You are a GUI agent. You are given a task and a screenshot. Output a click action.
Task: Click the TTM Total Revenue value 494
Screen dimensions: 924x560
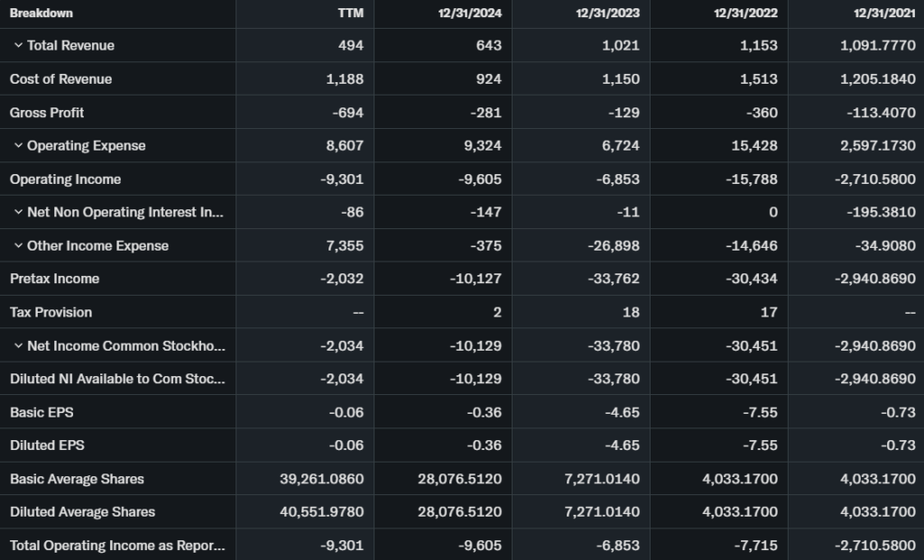[x=351, y=45]
